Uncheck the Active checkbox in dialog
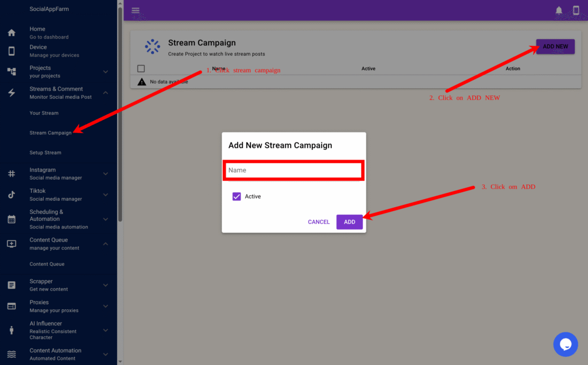The image size is (588, 365). tap(237, 196)
